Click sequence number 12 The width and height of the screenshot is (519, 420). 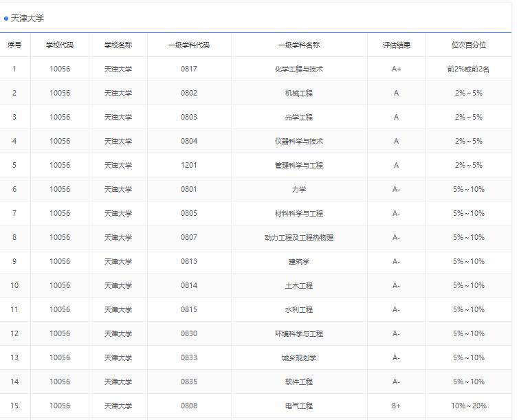point(14,333)
